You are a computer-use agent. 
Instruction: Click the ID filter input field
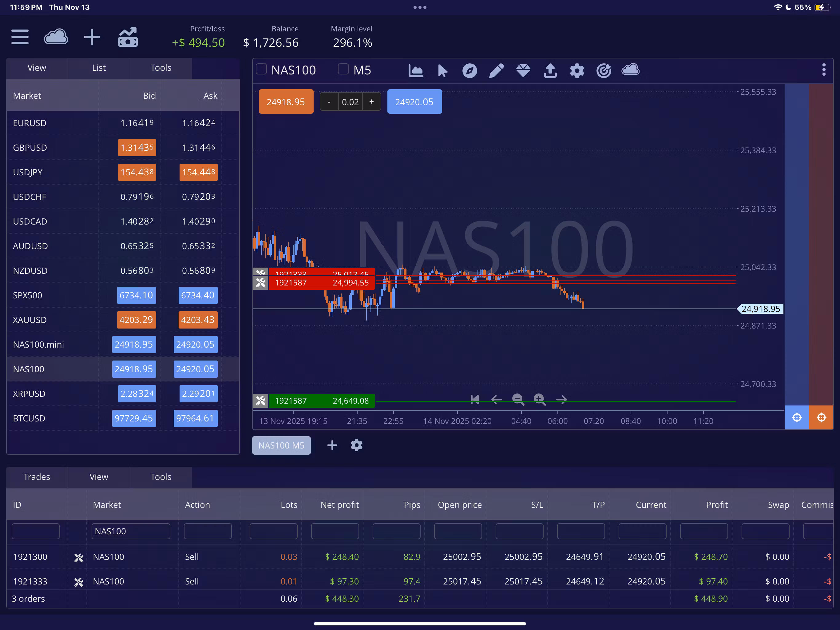[36, 531]
